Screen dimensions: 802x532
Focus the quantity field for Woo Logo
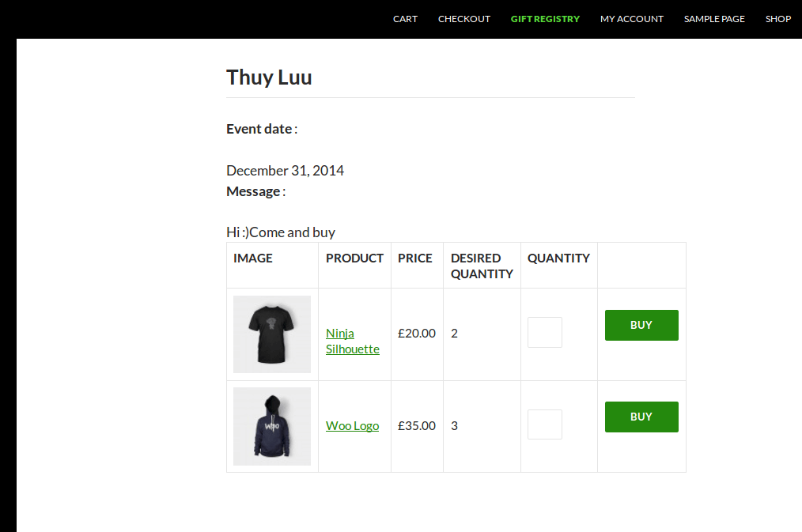tap(545, 424)
